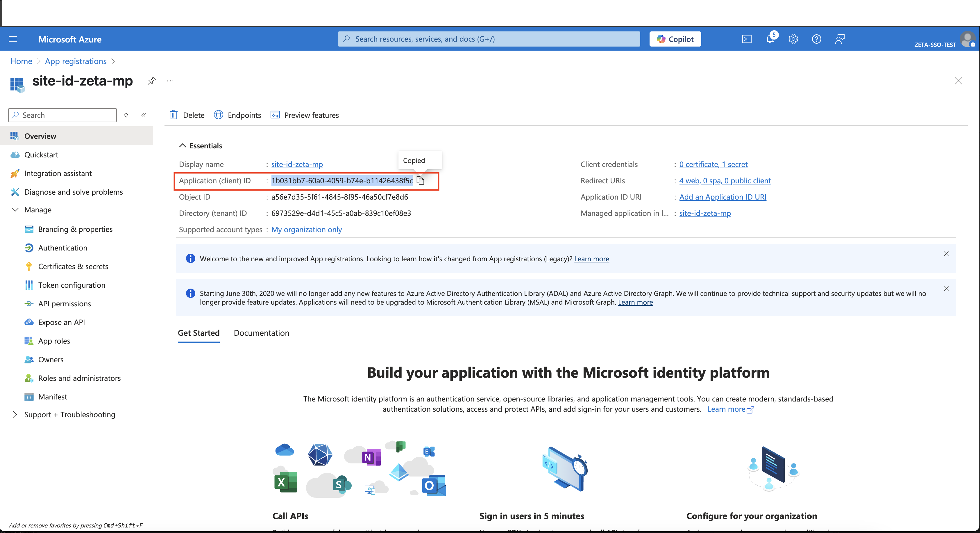980x533 pixels.
Task: Open Cloud Shell from top bar
Action: [746, 39]
